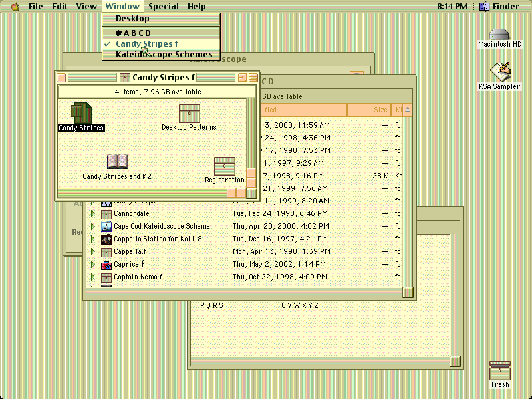Select the Cappella Sistina folder icon
Viewport: 532px width, 399px height.
click(106, 239)
